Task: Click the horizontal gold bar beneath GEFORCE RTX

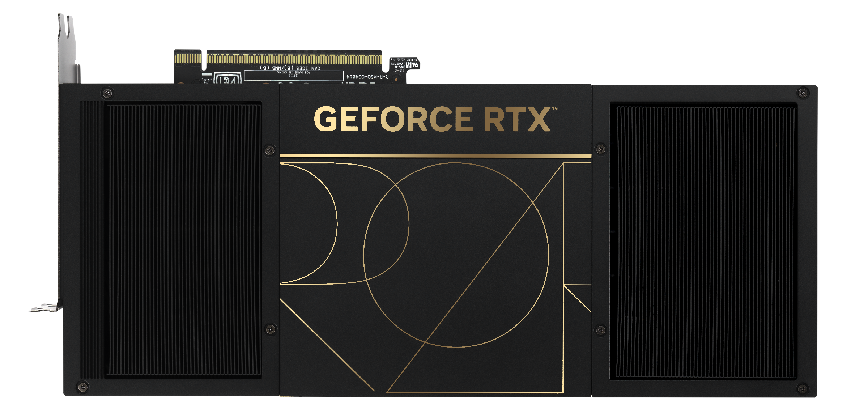Action: (435, 156)
